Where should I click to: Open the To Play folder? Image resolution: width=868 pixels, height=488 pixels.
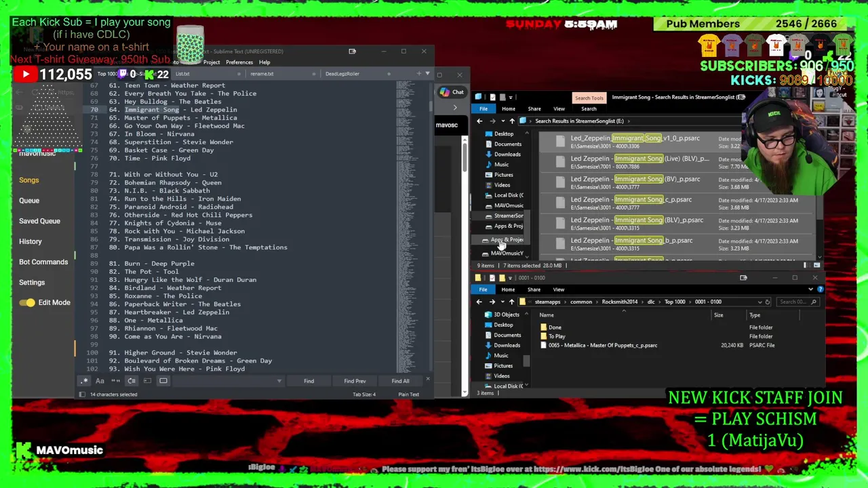click(557, 336)
